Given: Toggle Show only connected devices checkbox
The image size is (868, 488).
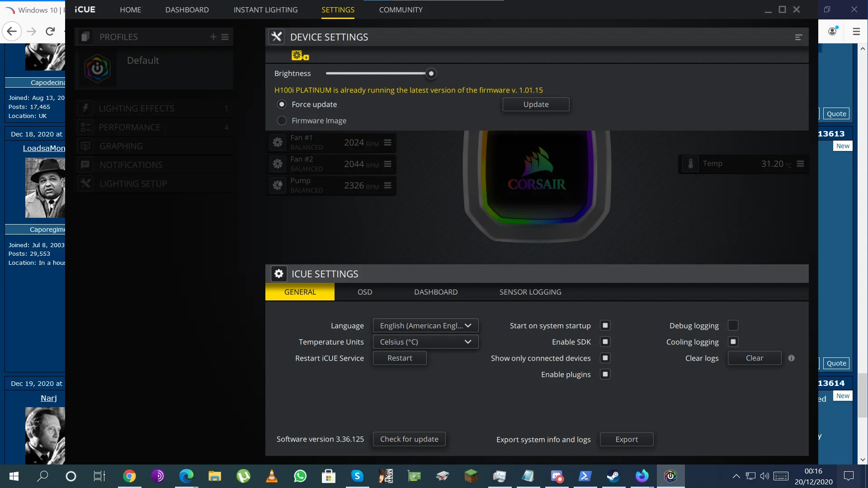Looking at the screenshot, I should coord(605,358).
